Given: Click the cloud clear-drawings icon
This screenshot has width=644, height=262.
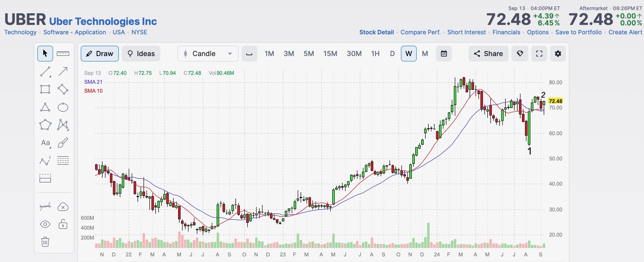Looking at the screenshot, I should click(63, 207).
